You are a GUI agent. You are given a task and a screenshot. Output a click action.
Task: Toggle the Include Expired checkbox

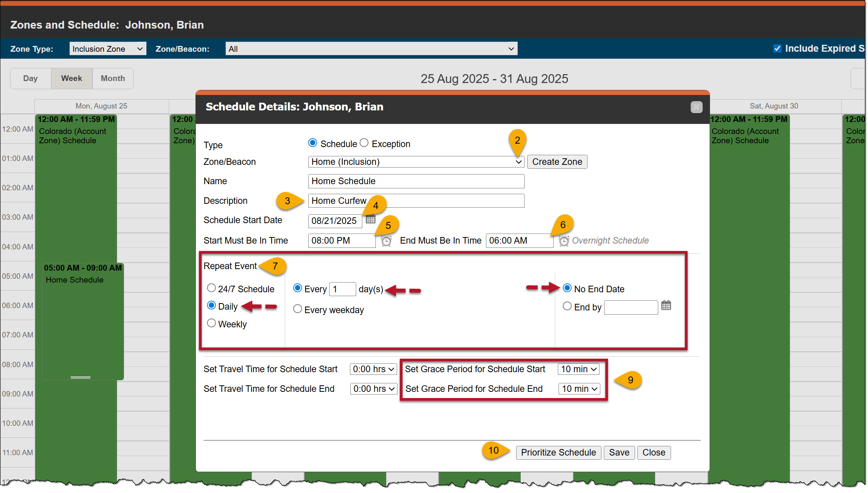pyautogui.click(x=777, y=49)
